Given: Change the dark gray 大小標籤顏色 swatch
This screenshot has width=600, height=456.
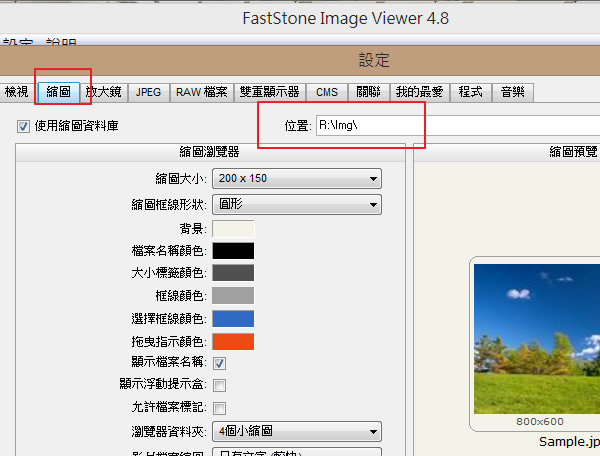Looking at the screenshot, I should (233, 273).
